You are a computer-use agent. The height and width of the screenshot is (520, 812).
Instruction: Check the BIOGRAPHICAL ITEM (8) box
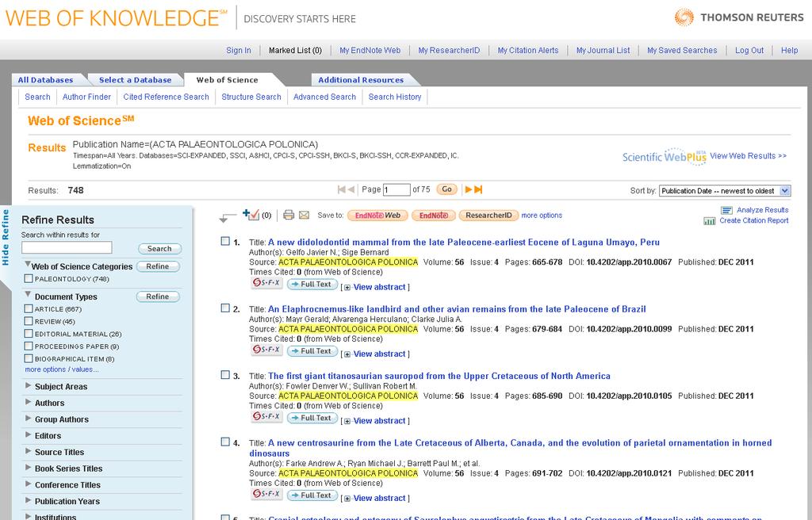coord(29,358)
